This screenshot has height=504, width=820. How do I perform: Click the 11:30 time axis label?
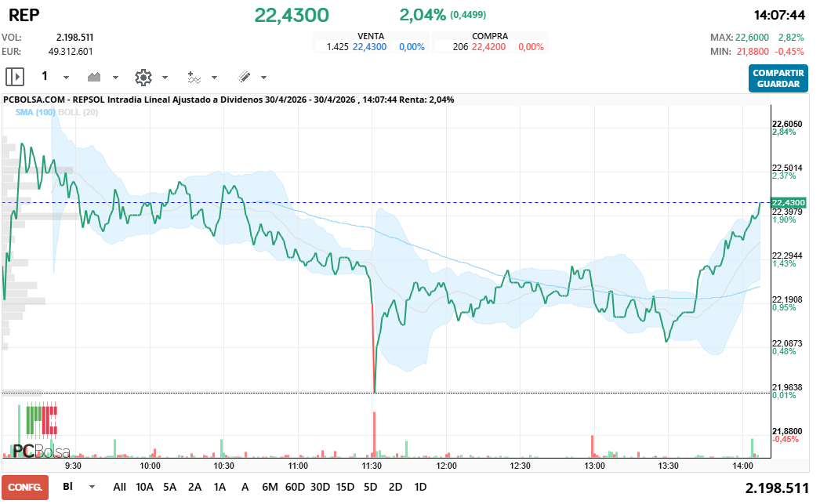pyautogui.click(x=372, y=466)
